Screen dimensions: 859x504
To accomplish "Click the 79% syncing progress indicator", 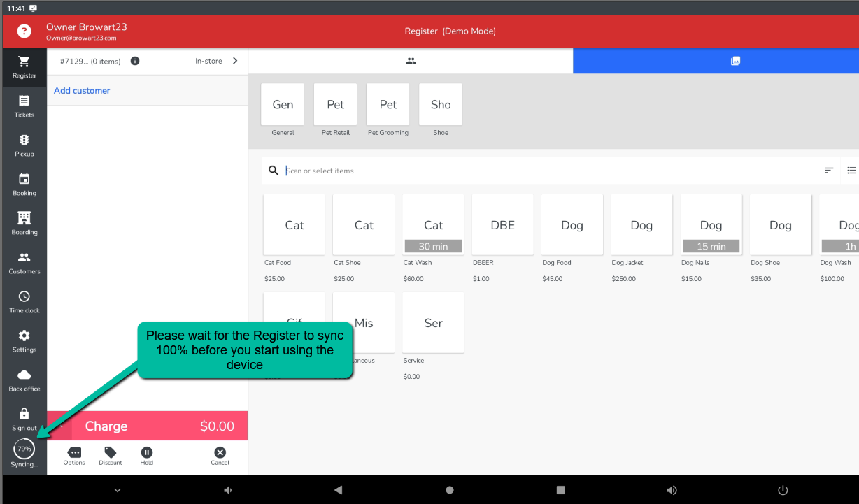I will tap(24, 449).
